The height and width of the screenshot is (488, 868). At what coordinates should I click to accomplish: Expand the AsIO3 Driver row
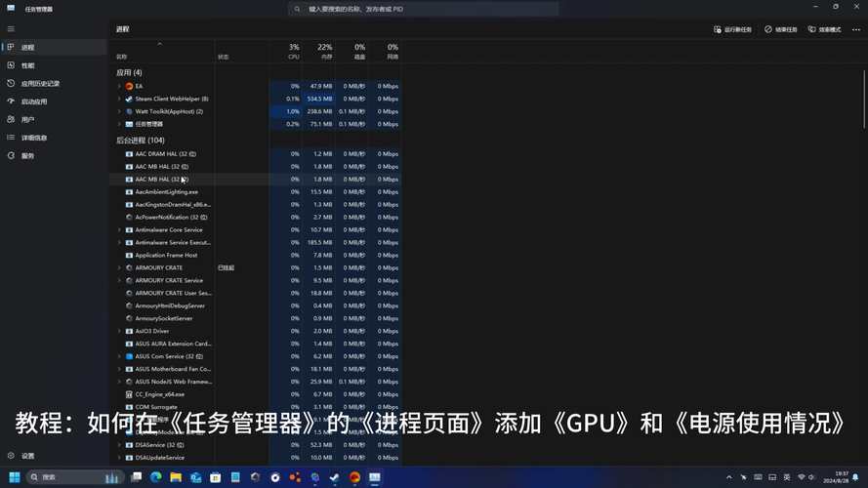[119, 332]
